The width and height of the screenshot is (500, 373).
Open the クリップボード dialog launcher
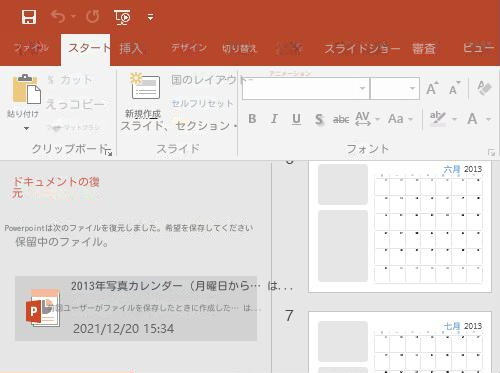pyautogui.click(x=108, y=152)
